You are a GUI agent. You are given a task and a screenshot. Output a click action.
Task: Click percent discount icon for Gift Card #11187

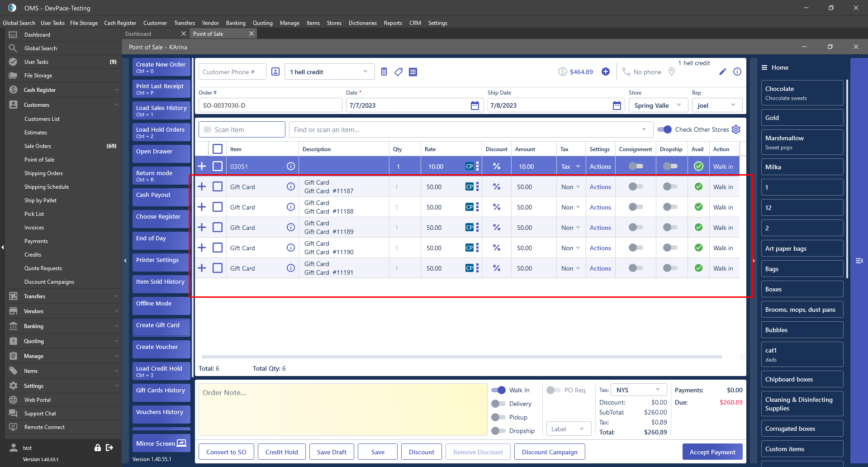496,187
